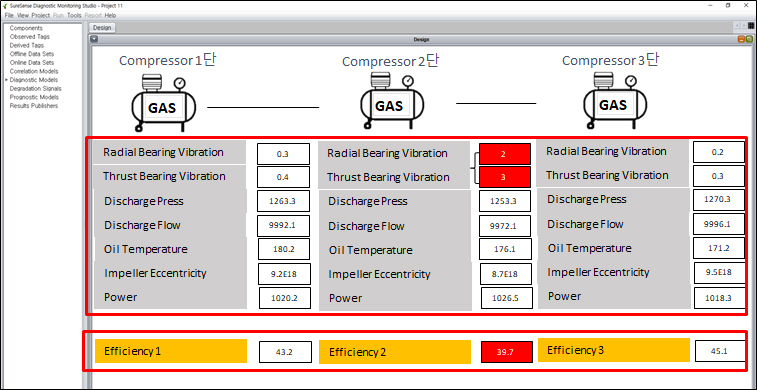Click Compressor 2 Oil Temperature value 176.1

coord(505,250)
